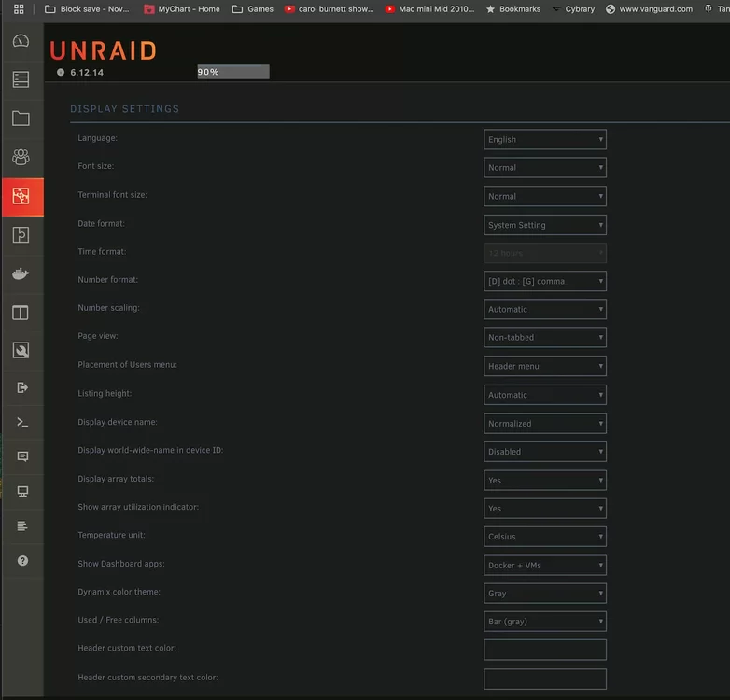Open the Cybrary bookmark
Screen dimensions: 730x700
pyautogui.click(x=573, y=8)
